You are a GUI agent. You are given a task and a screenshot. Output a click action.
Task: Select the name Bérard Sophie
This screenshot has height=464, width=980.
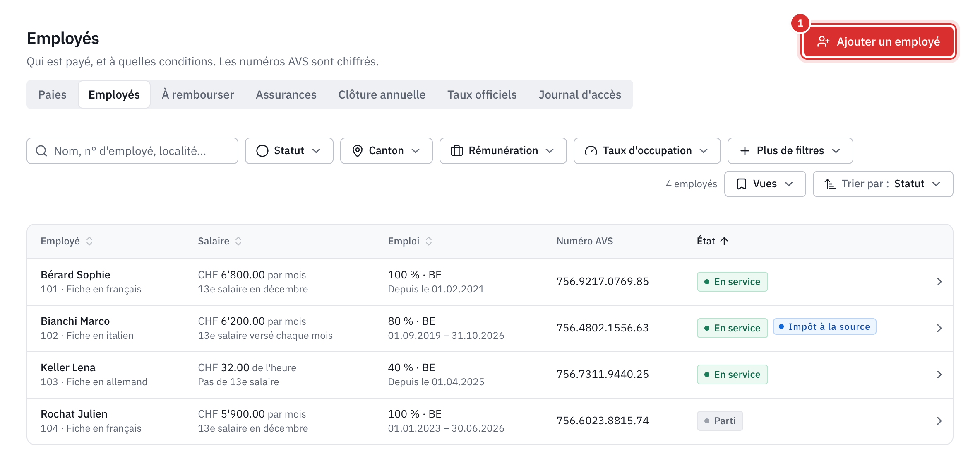[75, 275]
